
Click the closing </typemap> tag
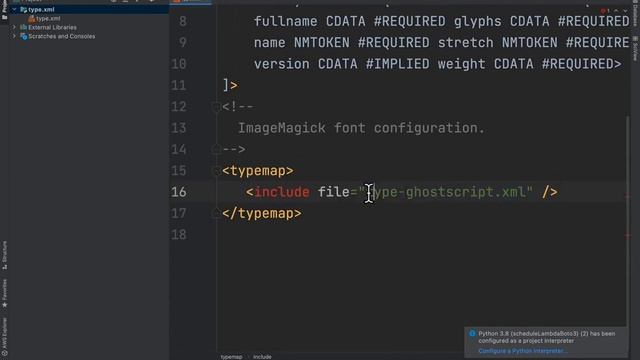pos(262,213)
